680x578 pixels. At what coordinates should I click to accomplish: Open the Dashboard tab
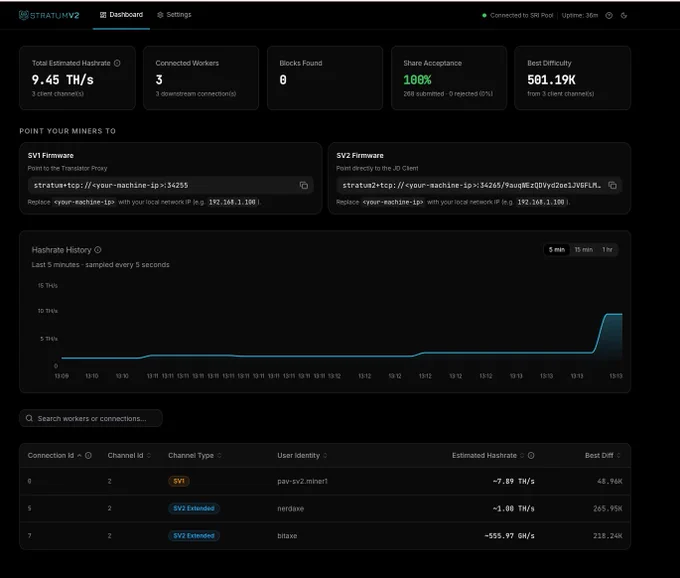[x=121, y=15]
